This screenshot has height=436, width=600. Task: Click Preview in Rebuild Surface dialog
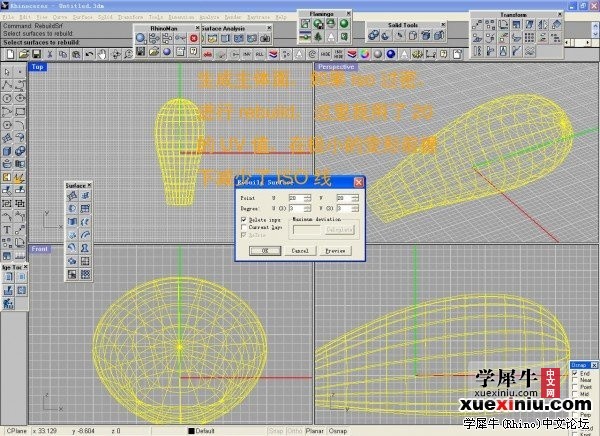coord(335,251)
